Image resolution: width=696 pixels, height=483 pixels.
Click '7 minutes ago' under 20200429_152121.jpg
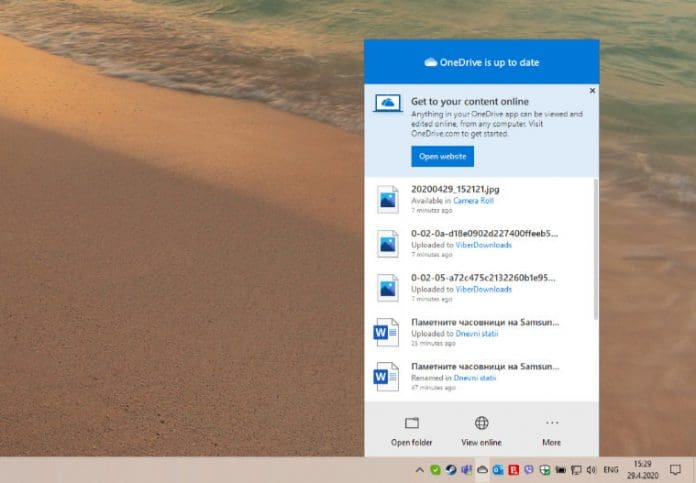pyautogui.click(x=431, y=210)
